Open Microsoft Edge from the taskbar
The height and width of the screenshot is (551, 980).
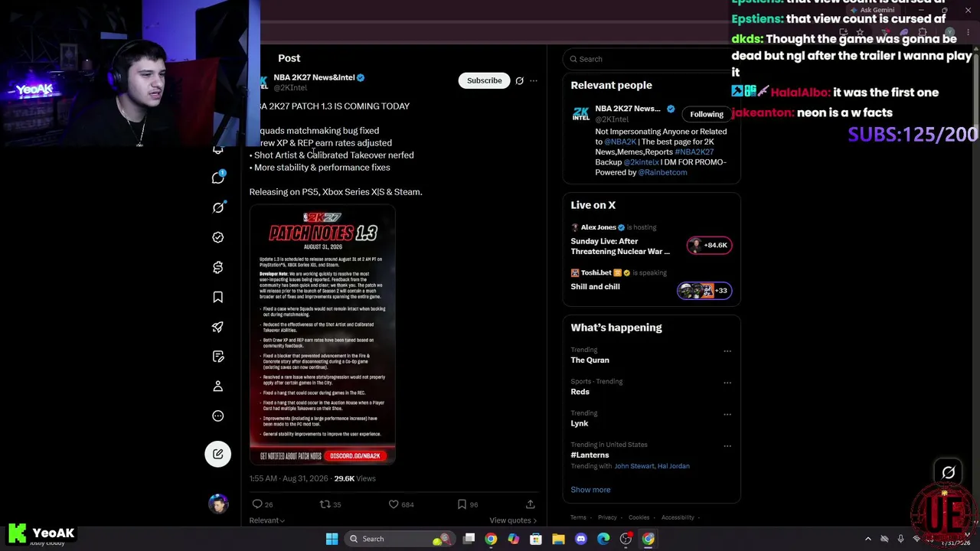[x=603, y=539]
